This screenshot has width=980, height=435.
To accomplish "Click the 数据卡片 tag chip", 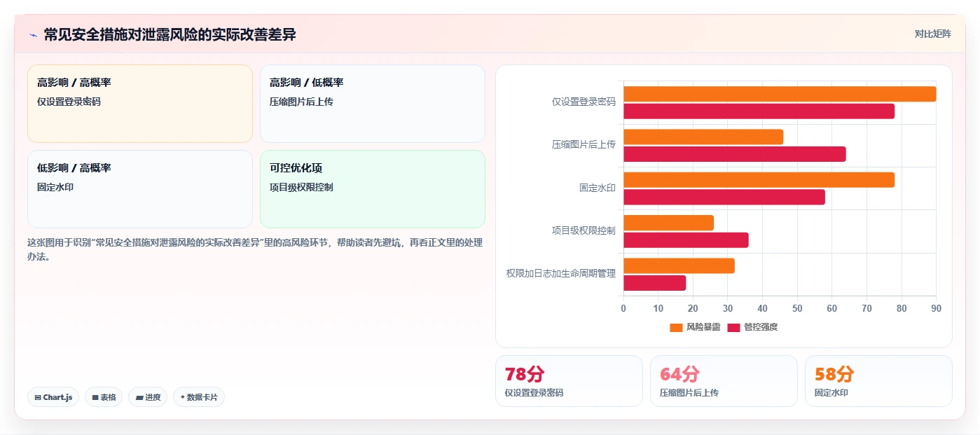I will [199, 397].
